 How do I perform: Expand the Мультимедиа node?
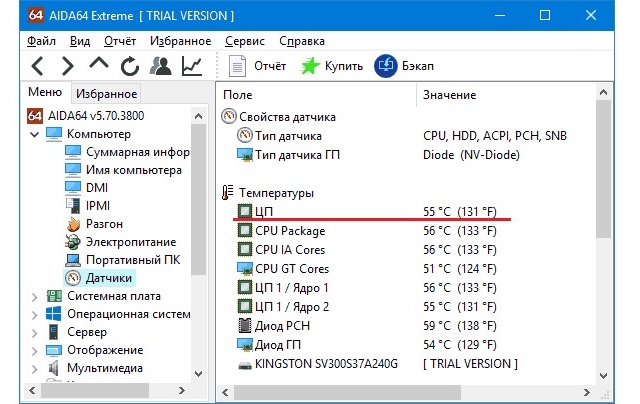pos(35,368)
